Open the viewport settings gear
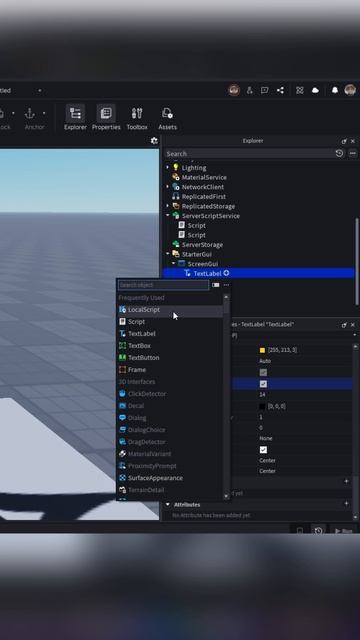 click(x=154, y=140)
